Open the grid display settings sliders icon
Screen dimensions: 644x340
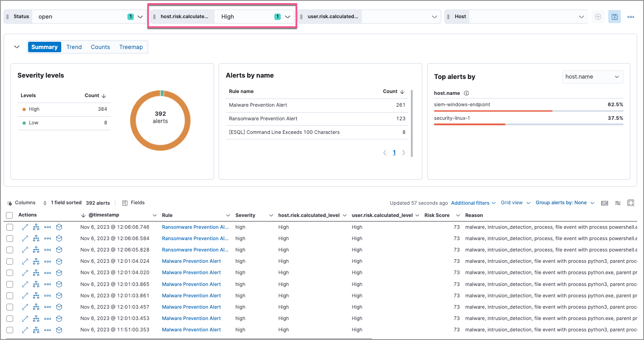point(617,203)
